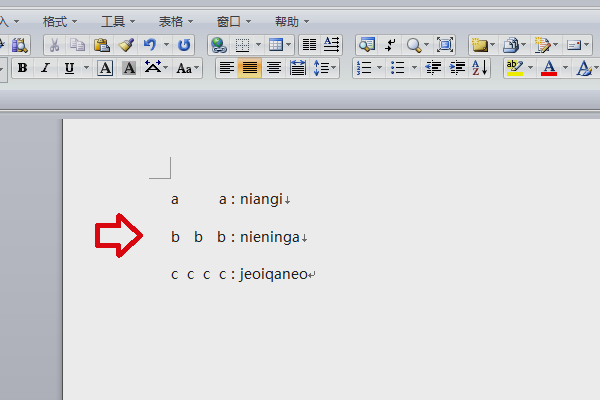Click in the text line containing 'nieninga'
Screen dimensions: 600x400
click(270, 237)
